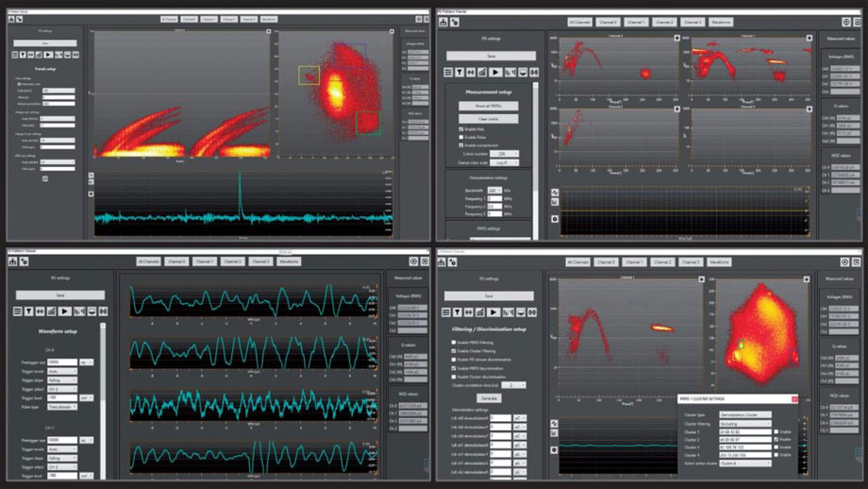Click the histogram chart icon in the top-right window toolbar
The width and height of the screenshot is (868, 489).
pyautogui.click(x=484, y=72)
